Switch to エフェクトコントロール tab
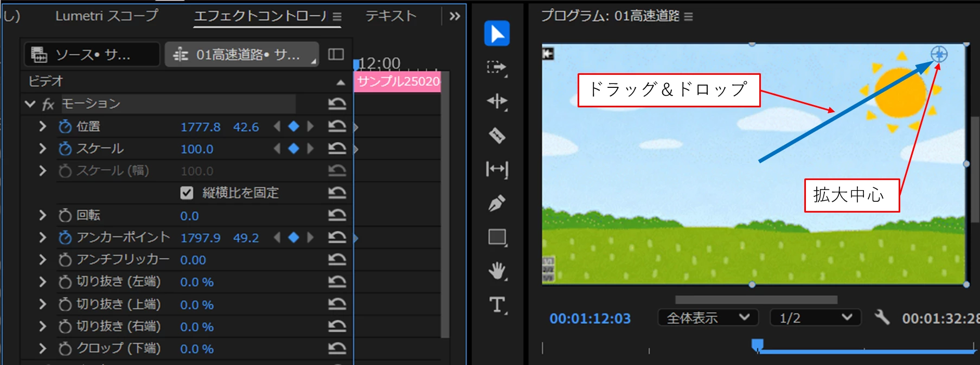Image resolution: width=980 pixels, height=365 pixels. [261, 16]
